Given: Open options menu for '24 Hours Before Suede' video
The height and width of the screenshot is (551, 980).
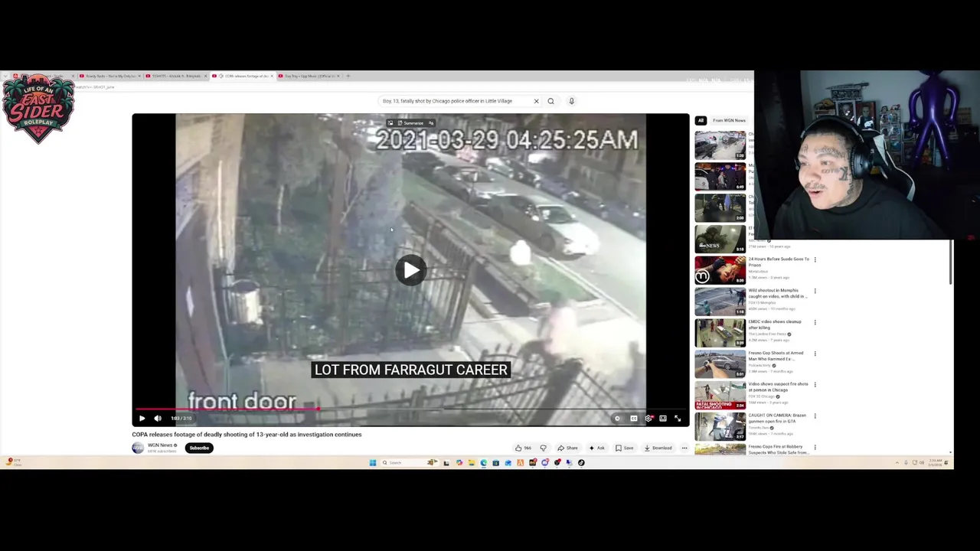Looking at the screenshot, I should [815, 259].
